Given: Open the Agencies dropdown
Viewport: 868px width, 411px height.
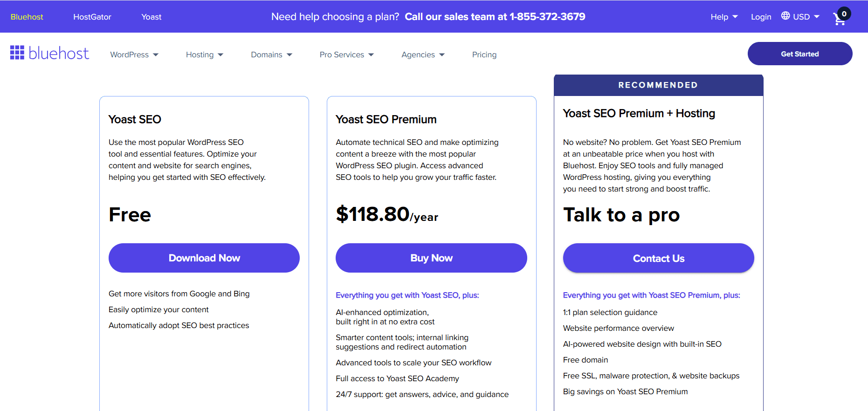Looking at the screenshot, I should pyautogui.click(x=422, y=55).
